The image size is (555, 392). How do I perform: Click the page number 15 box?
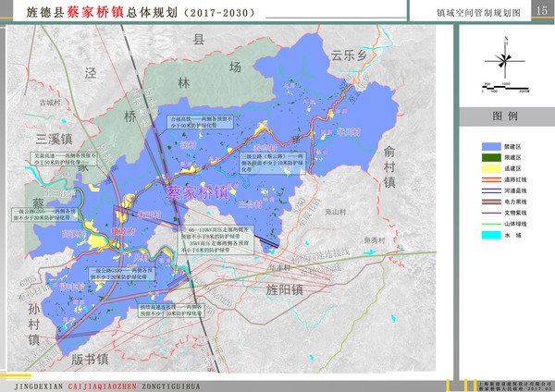coord(542,10)
